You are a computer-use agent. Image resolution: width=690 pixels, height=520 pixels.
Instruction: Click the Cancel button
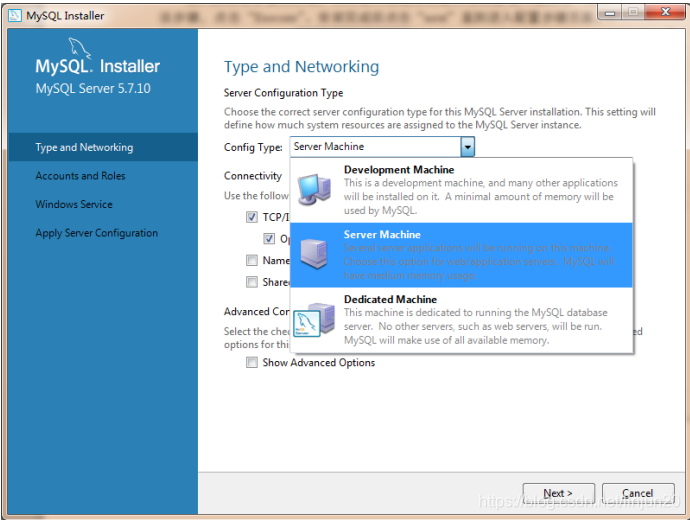(638, 493)
